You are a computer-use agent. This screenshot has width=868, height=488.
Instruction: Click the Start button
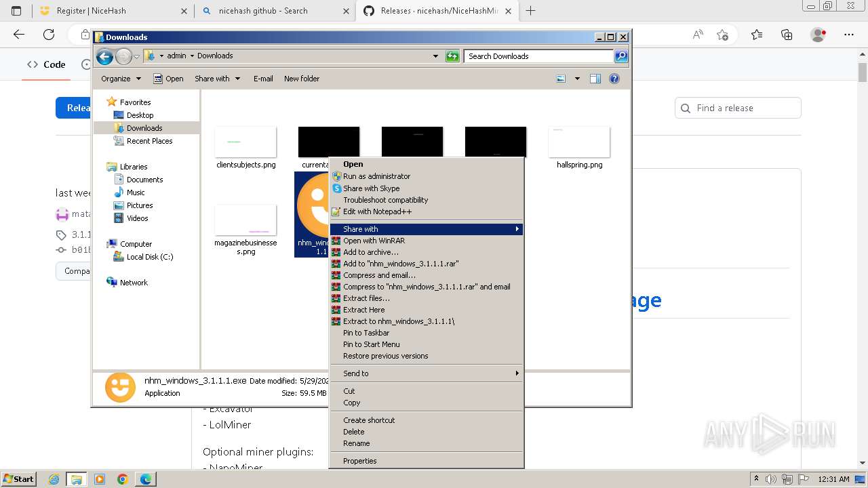[18, 479]
